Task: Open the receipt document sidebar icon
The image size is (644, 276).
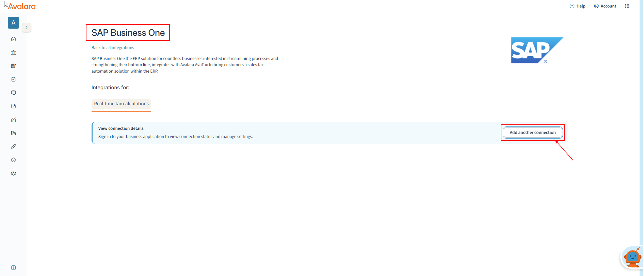Action: pyautogui.click(x=13, y=66)
